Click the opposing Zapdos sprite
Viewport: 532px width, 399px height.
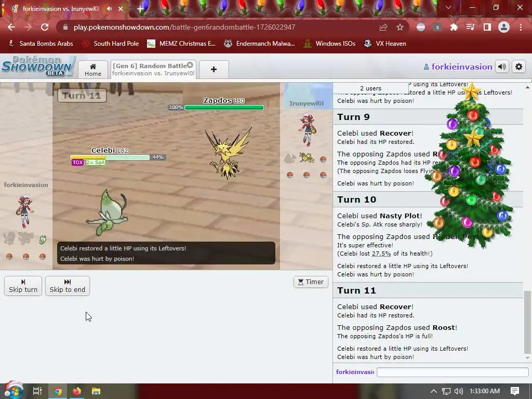(x=229, y=153)
